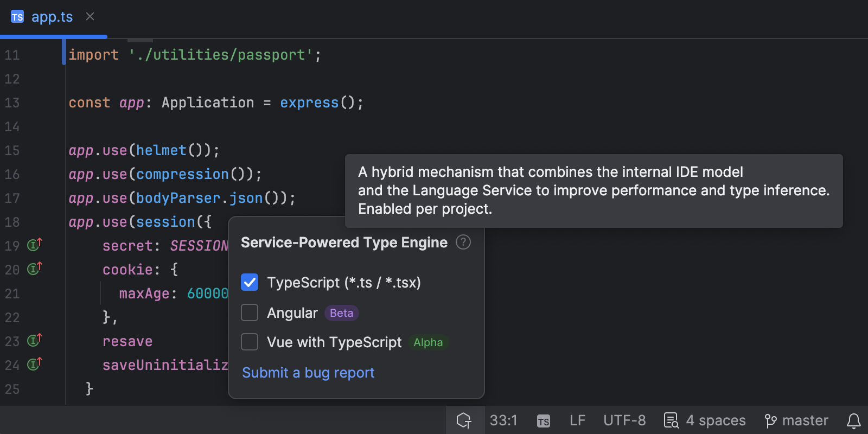Enable the Vue with TypeScript checkbox

[250, 342]
